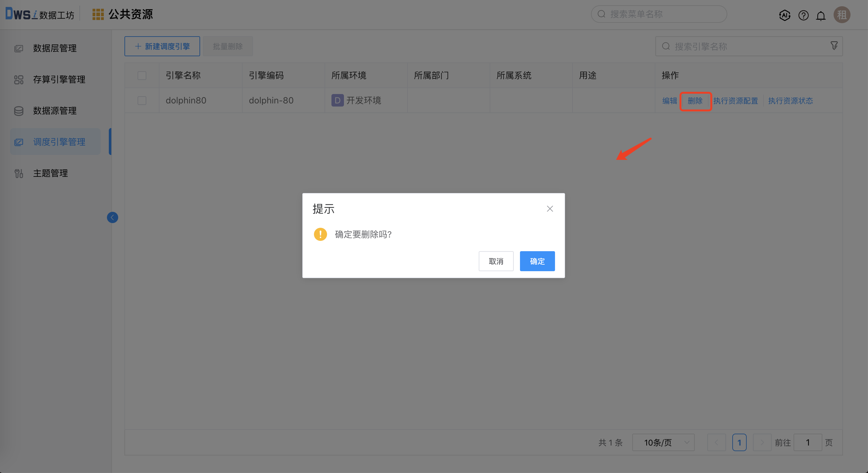Click the 公共资源 grid icon
Viewport: 868px width, 473px height.
pyautogui.click(x=98, y=14)
